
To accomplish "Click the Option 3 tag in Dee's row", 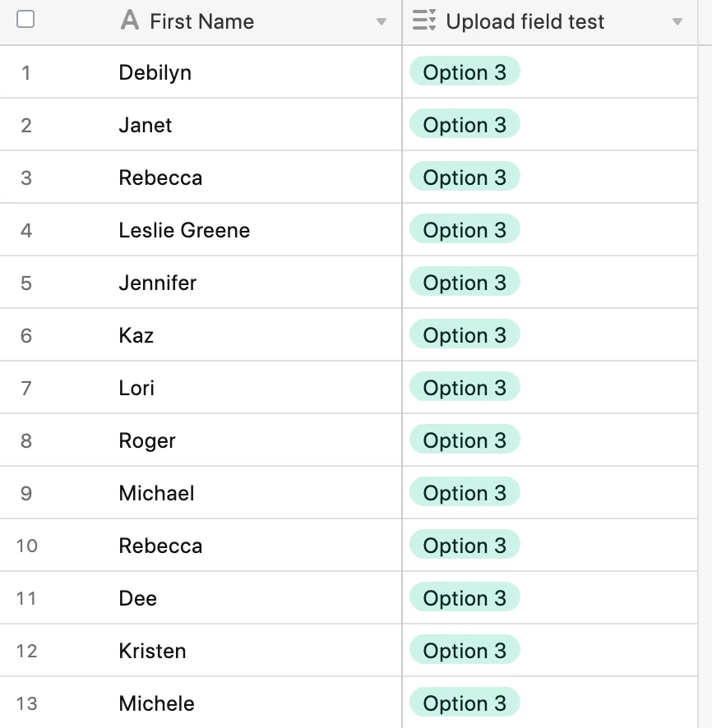I will click(x=465, y=597).
